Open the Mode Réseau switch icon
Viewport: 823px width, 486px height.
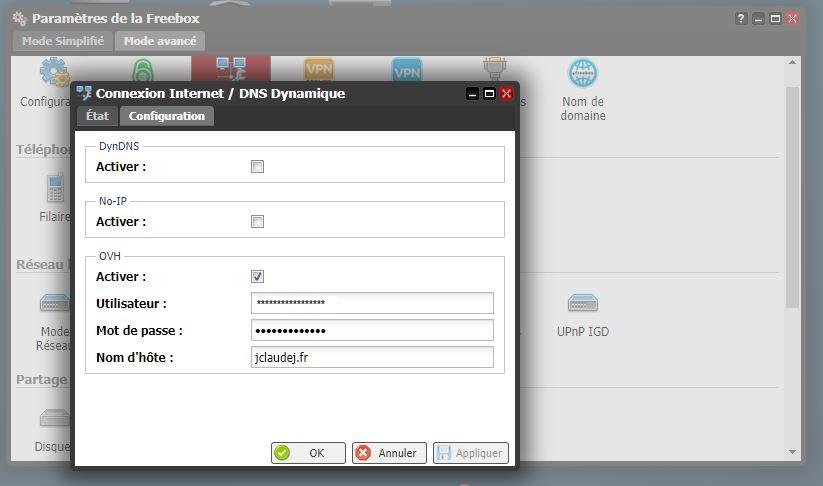click(x=55, y=303)
